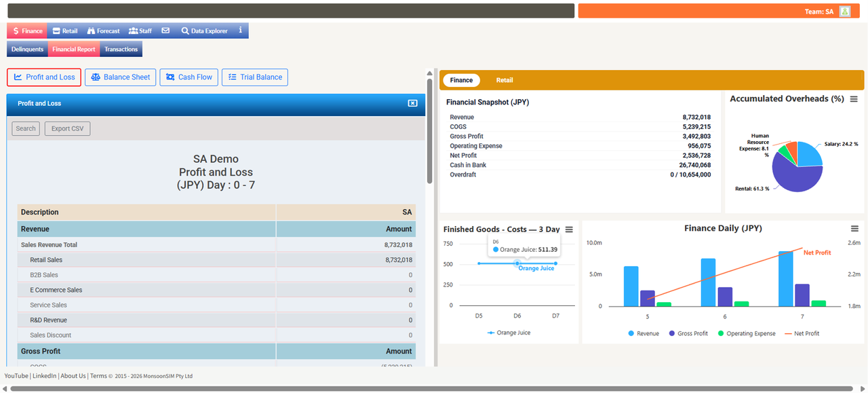
Task: Close the Profit and Loss panel
Action: (412, 103)
